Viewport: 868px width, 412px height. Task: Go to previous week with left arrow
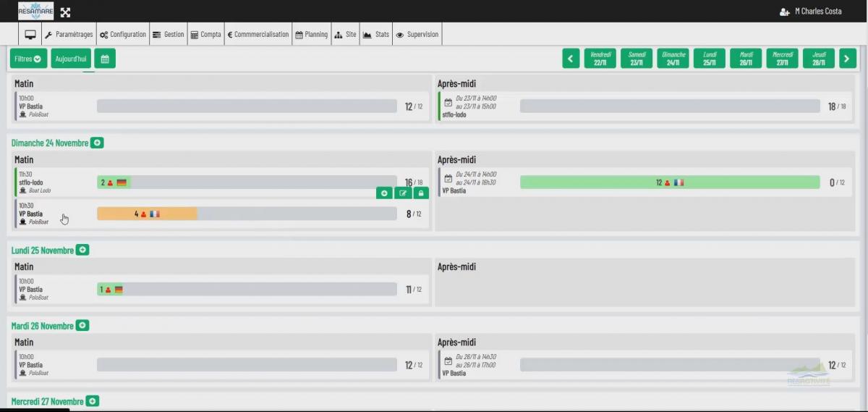point(571,59)
